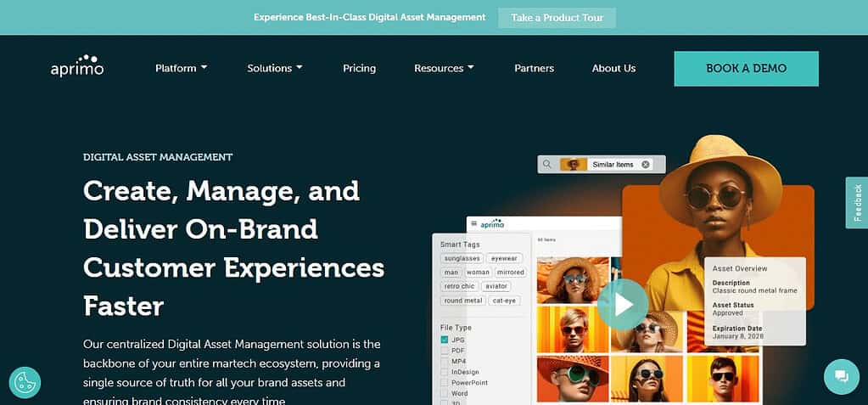
Task: Select the woman smart tag
Action: [x=478, y=273]
